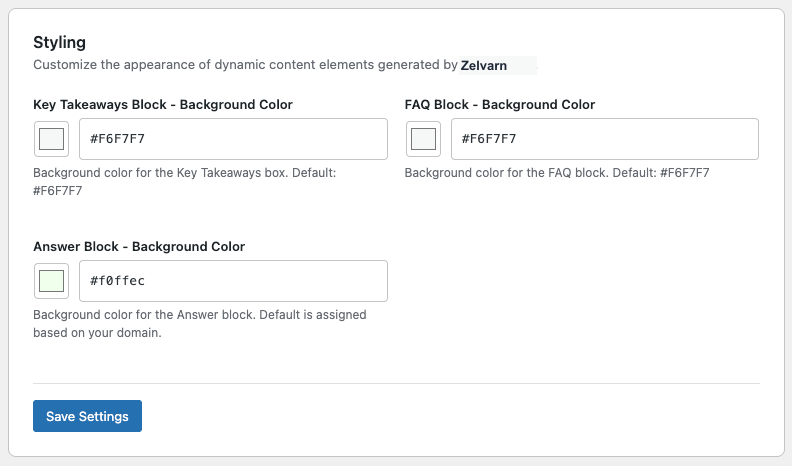The width and height of the screenshot is (792, 466).
Task: Click the Key Takeaways Block label
Action: 163,105
